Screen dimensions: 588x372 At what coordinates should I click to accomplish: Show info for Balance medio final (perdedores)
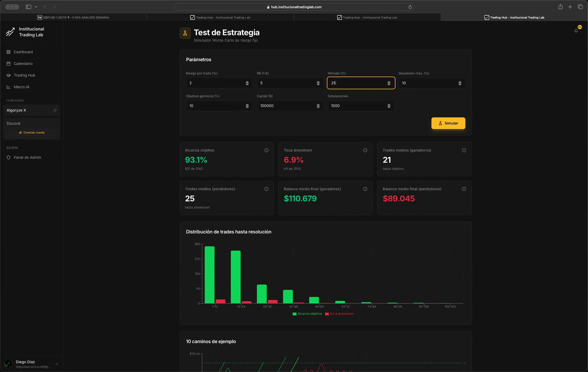(x=464, y=189)
